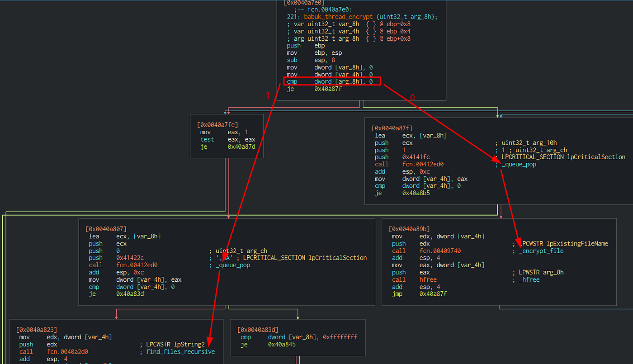Select the push 0x41422c operand

pos(131,258)
